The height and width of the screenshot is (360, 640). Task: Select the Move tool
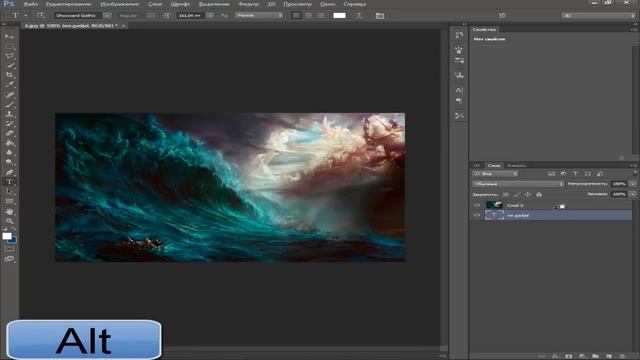(x=9, y=37)
